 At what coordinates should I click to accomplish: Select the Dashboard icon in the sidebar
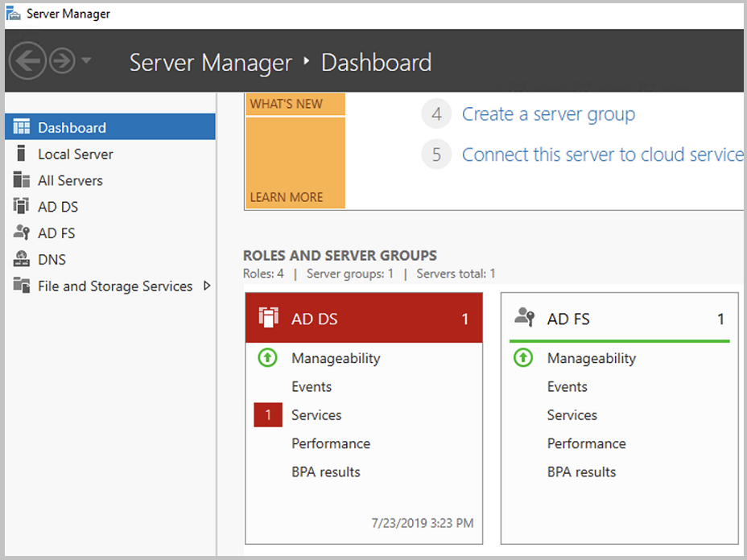pyautogui.click(x=23, y=126)
